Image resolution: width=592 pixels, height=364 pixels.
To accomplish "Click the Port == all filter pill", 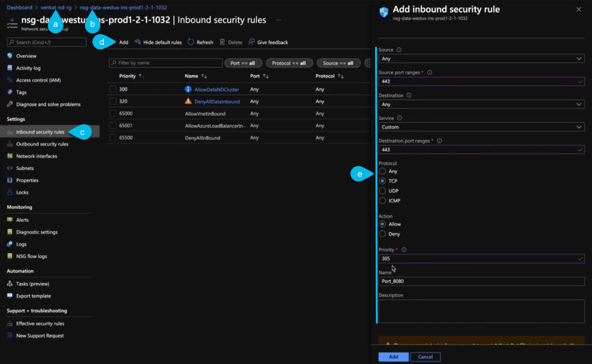I will click(243, 63).
